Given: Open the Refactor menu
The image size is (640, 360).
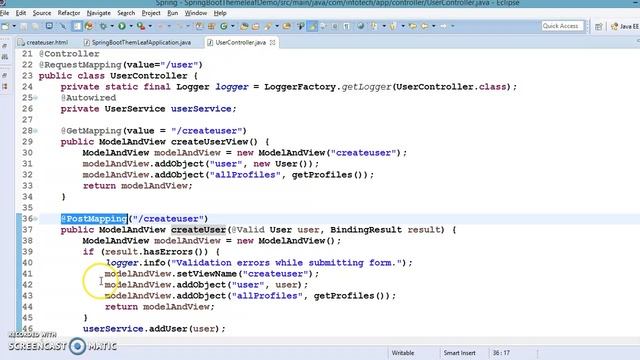Looking at the screenshot, I should [x=69, y=13].
